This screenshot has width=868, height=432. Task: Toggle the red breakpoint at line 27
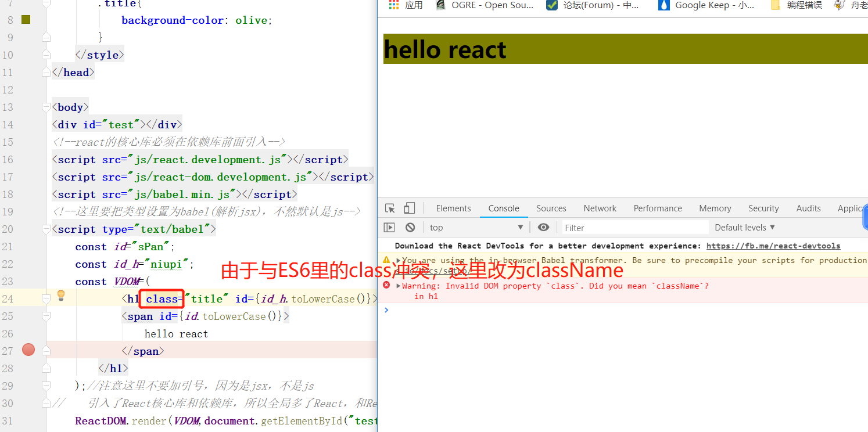tap(28, 350)
